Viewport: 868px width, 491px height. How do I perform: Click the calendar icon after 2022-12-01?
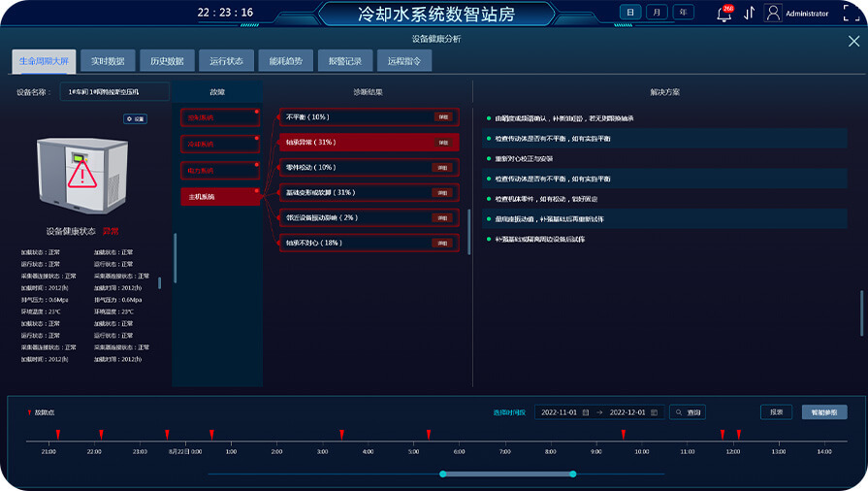click(x=654, y=412)
